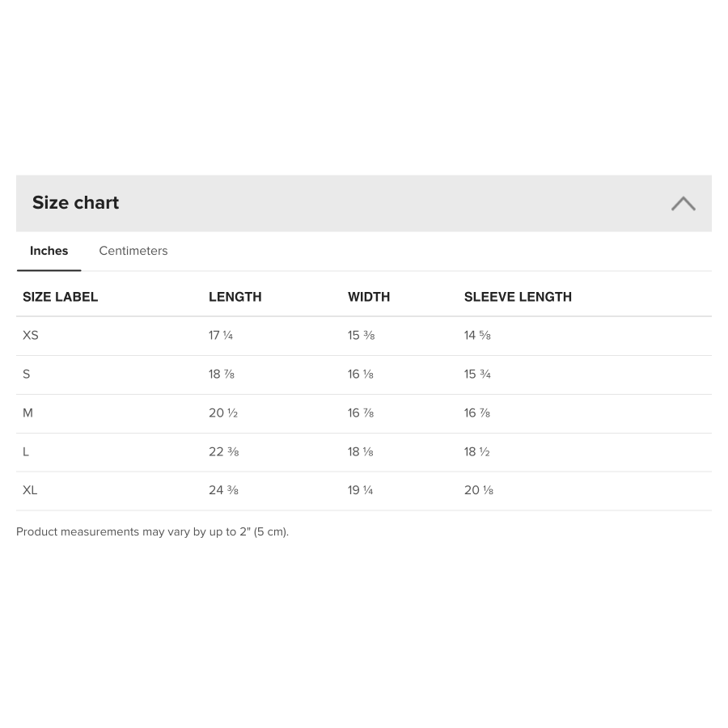The width and height of the screenshot is (728, 728).
Task: Click the LENGTH column header
Action: [x=235, y=297]
